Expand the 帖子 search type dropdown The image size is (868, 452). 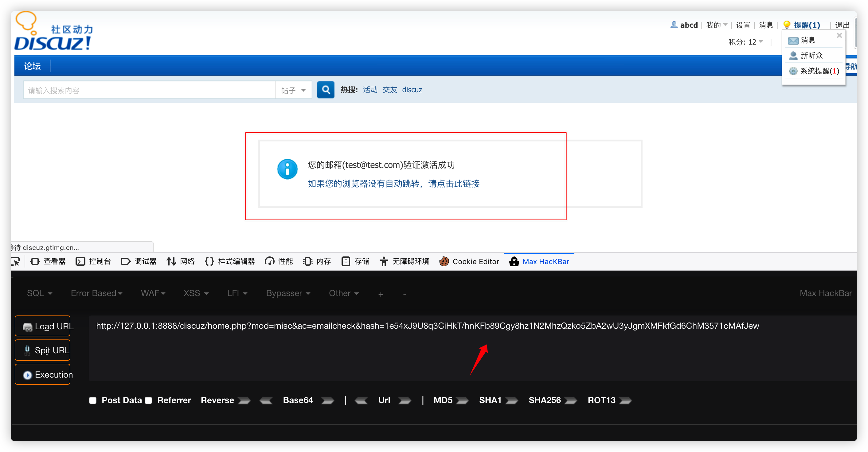[x=294, y=90]
